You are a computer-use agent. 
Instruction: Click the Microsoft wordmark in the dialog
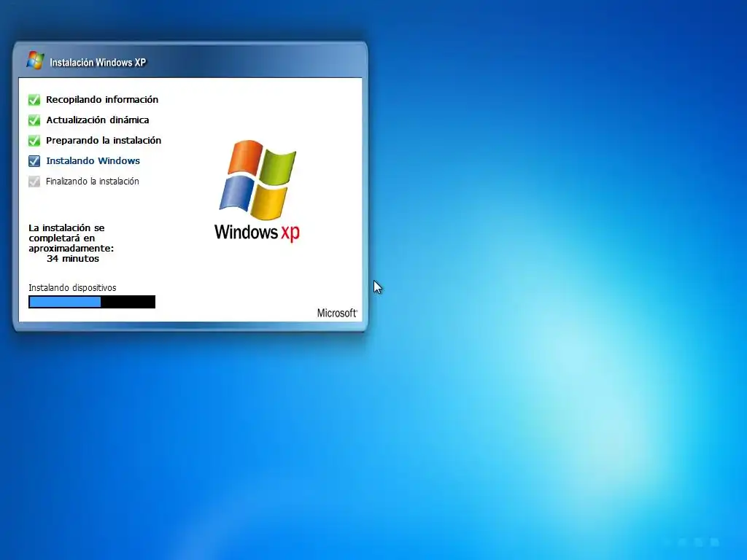[x=337, y=313]
